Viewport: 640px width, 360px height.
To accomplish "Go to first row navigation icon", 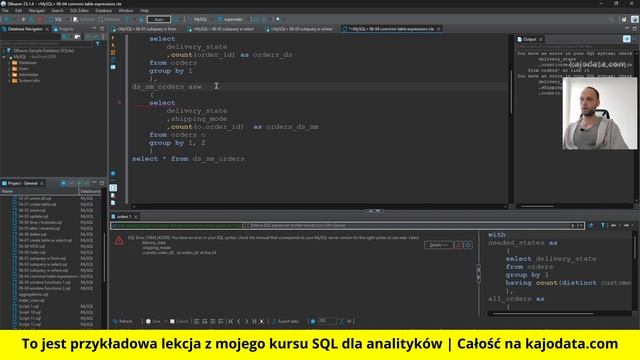I will pyautogui.click(x=231, y=322).
